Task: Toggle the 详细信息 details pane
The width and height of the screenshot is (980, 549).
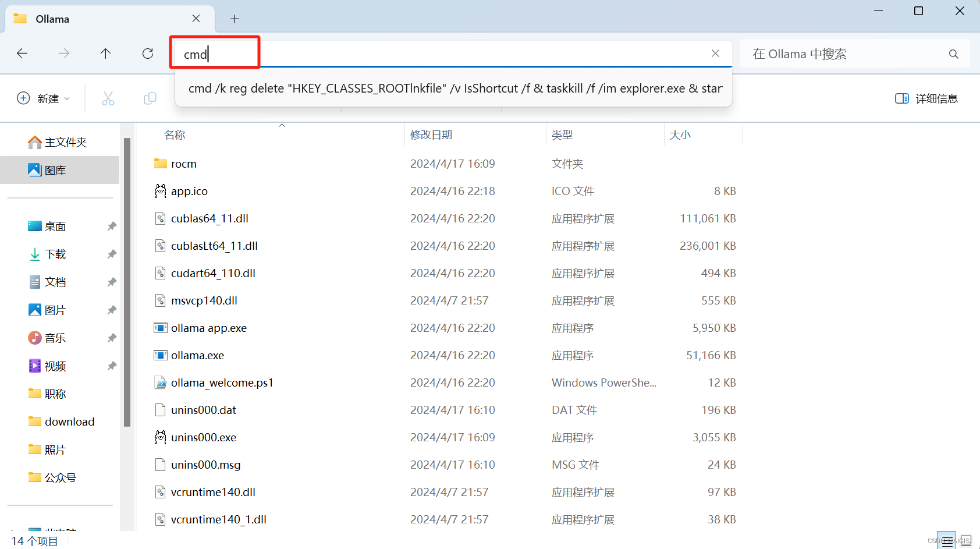Action: click(926, 98)
